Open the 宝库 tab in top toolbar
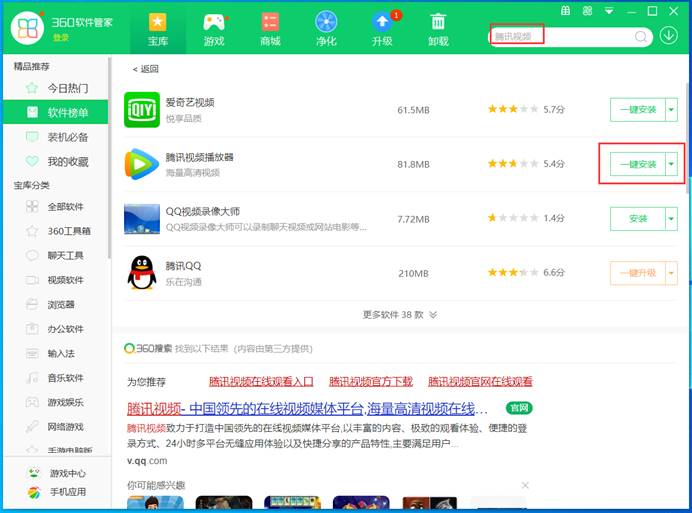Screen dimensions: 692x513 coord(158,29)
